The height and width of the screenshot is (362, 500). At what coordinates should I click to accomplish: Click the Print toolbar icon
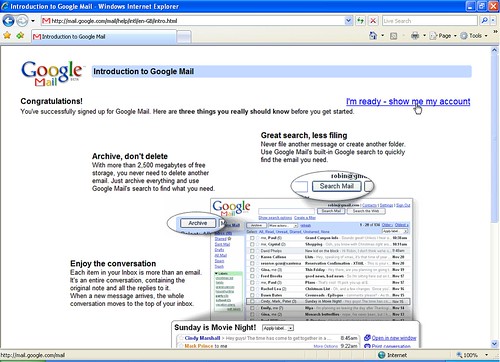415,36
